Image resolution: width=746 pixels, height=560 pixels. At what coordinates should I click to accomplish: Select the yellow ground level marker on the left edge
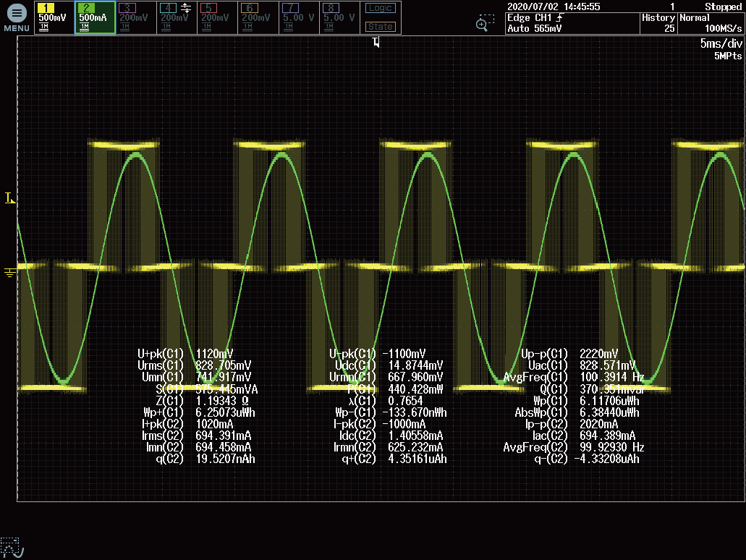click(9, 272)
